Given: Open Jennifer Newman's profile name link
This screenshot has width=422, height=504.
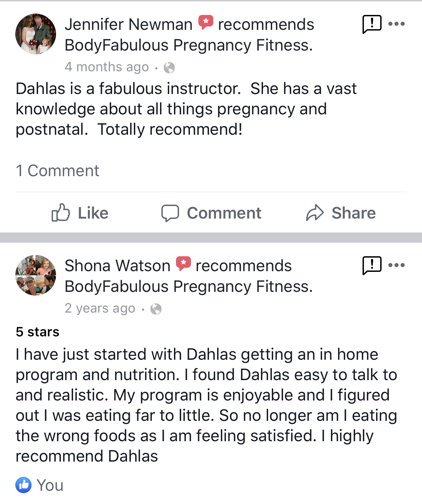Looking at the screenshot, I should [128, 24].
